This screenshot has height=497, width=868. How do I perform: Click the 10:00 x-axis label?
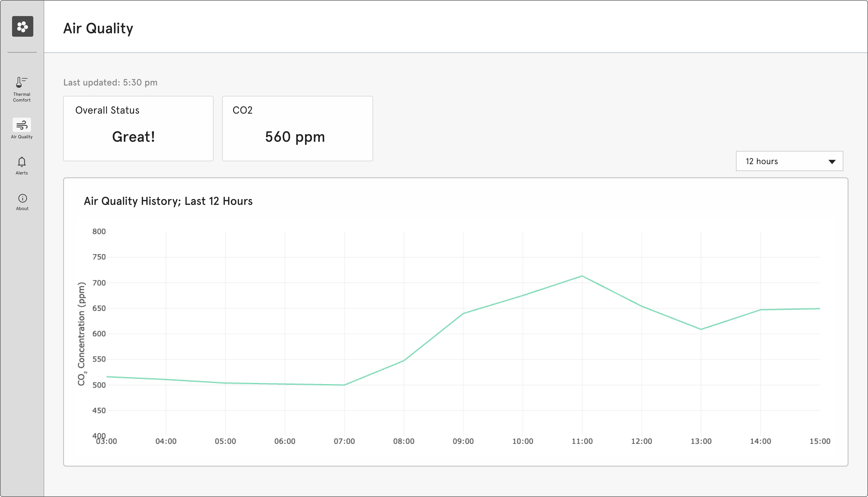(523, 441)
